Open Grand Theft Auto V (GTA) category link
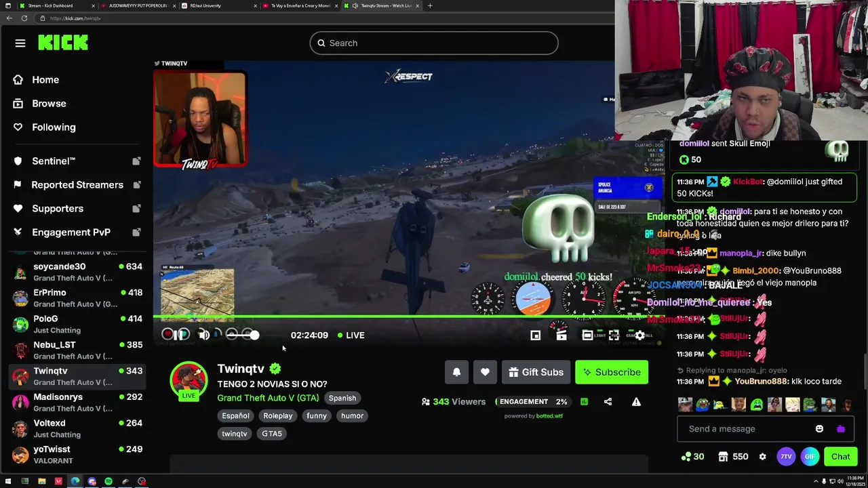The image size is (868, 488). click(268, 398)
